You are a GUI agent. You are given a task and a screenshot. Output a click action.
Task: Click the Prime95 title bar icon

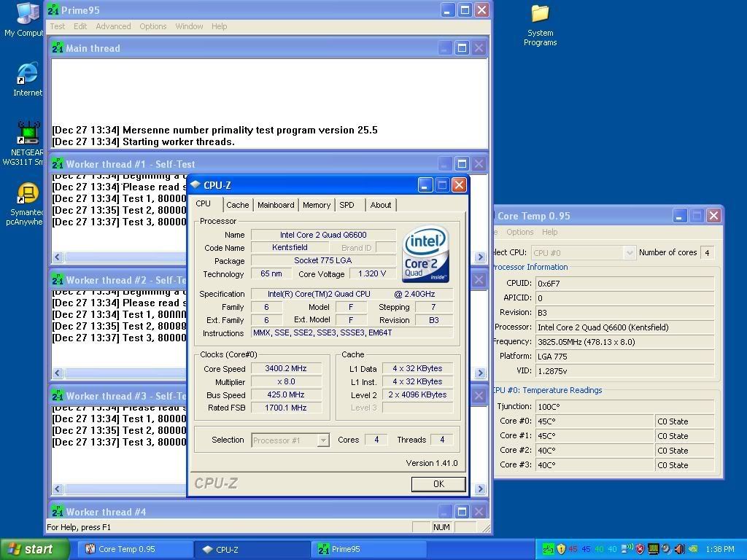point(53,10)
